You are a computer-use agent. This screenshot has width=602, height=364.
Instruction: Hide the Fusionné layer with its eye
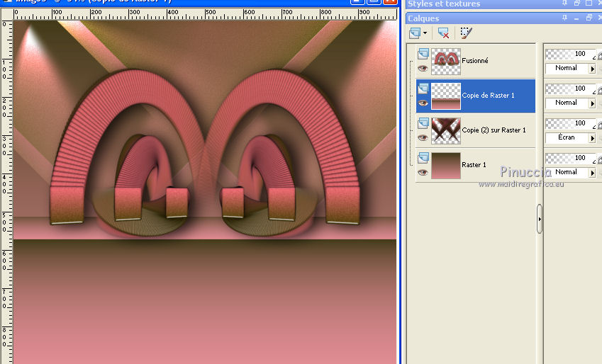tap(423, 69)
